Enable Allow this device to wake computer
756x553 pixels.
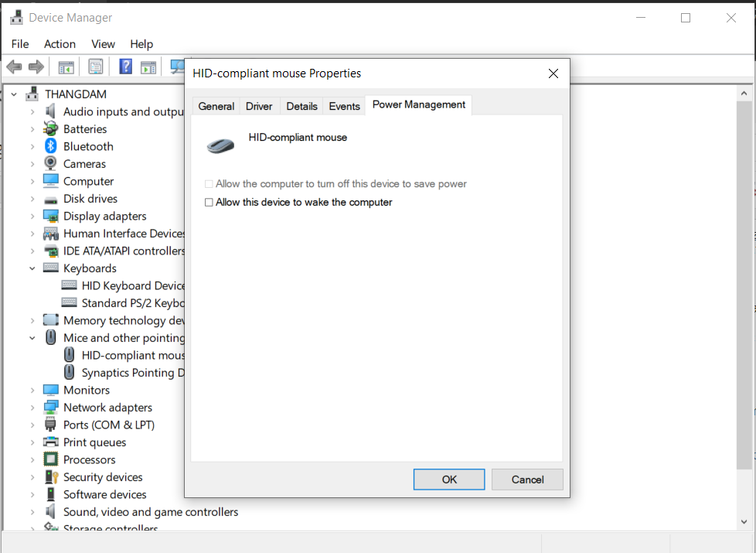point(209,202)
